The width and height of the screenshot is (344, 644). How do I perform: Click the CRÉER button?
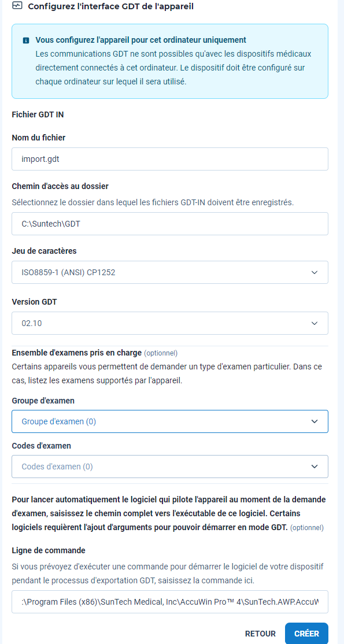coord(306,634)
